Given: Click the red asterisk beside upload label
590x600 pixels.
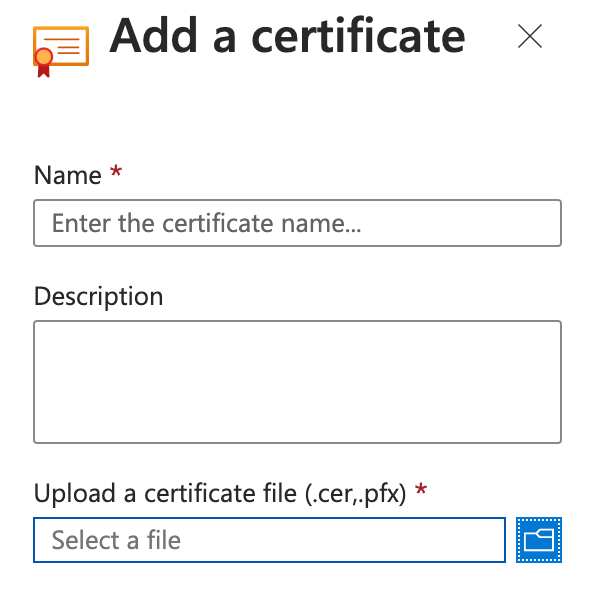Looking at the screenshot, I should (421, 489).
